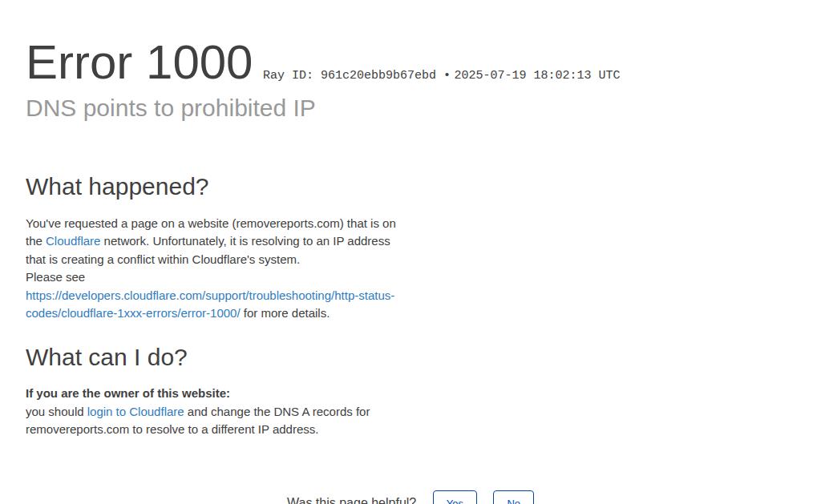
Task: Click the Was this page helpful? label
Action: tap(351, 500)
